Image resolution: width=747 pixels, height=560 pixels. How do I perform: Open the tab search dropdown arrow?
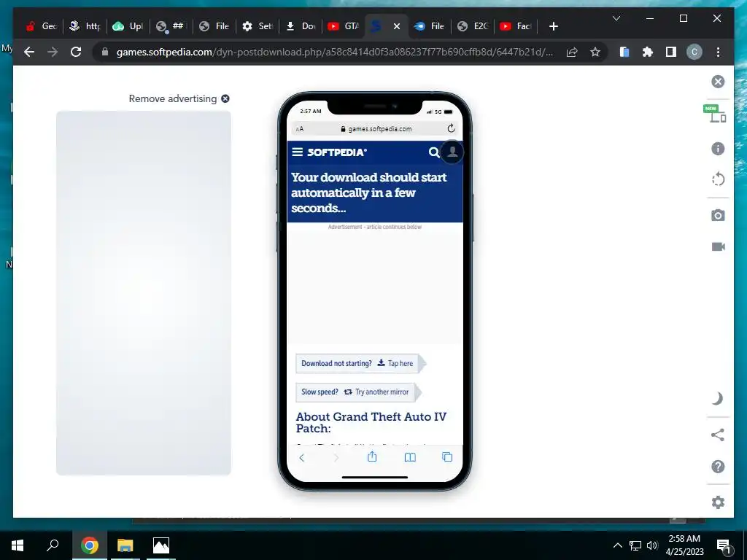(616, 18)
